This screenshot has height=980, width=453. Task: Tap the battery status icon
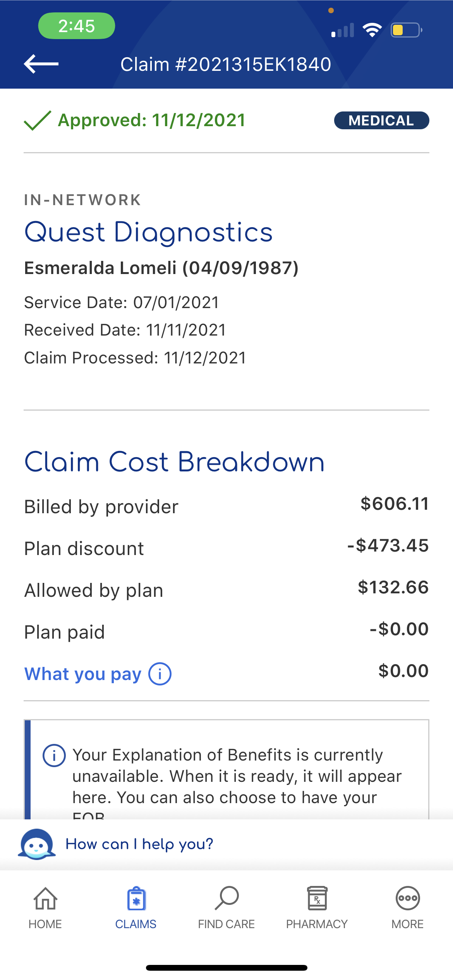[405, 30]
